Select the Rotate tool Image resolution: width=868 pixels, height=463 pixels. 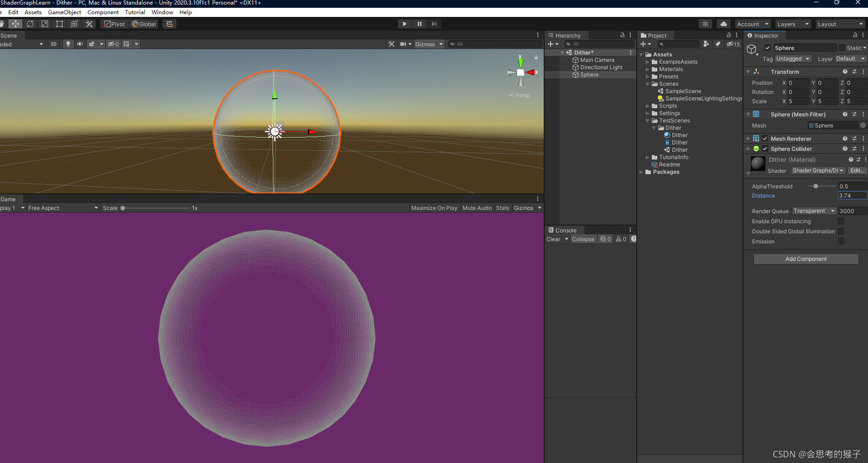click(x=30, y=24)
